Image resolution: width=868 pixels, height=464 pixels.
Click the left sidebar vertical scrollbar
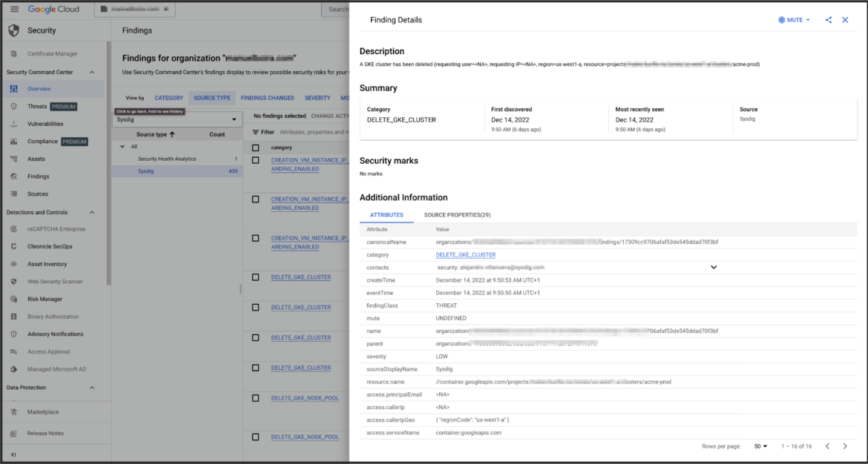pyautogui.click(x=109, y=163)
